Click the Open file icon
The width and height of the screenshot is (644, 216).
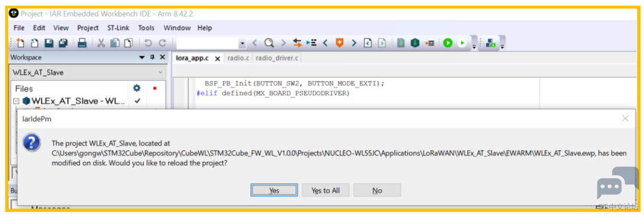(x=35, y=43)
